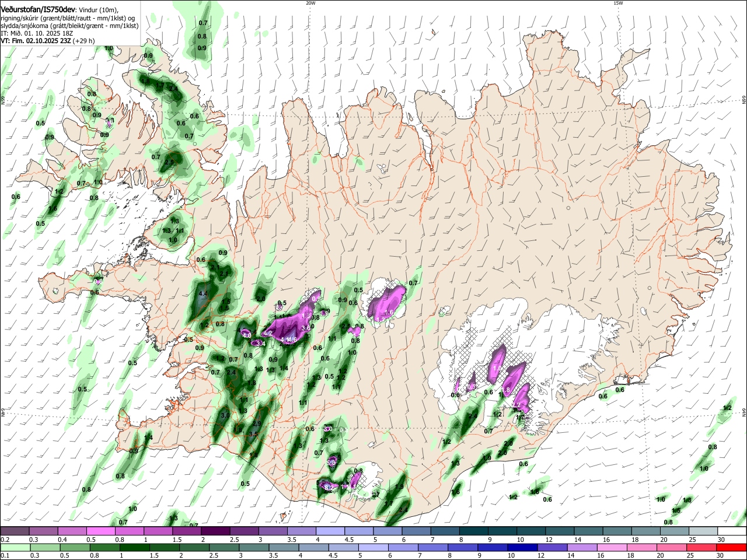This screenshot has height=560, width=747.
Task: Click the '4.4' precipitation value on the map
Action: pyautogui.click(x=204, y=293)
